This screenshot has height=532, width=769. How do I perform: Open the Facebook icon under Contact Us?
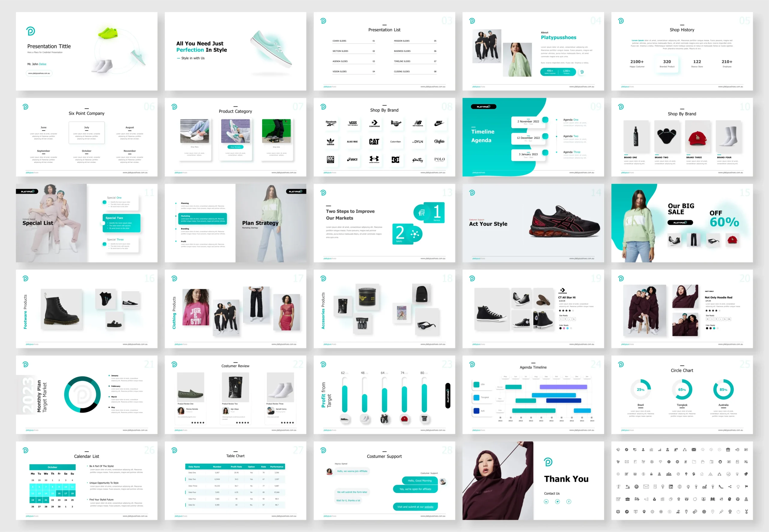(x=569, y=502)
